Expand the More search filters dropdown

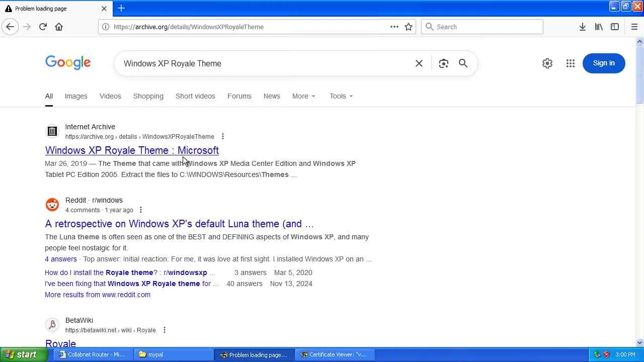click(x=304, y=96)
